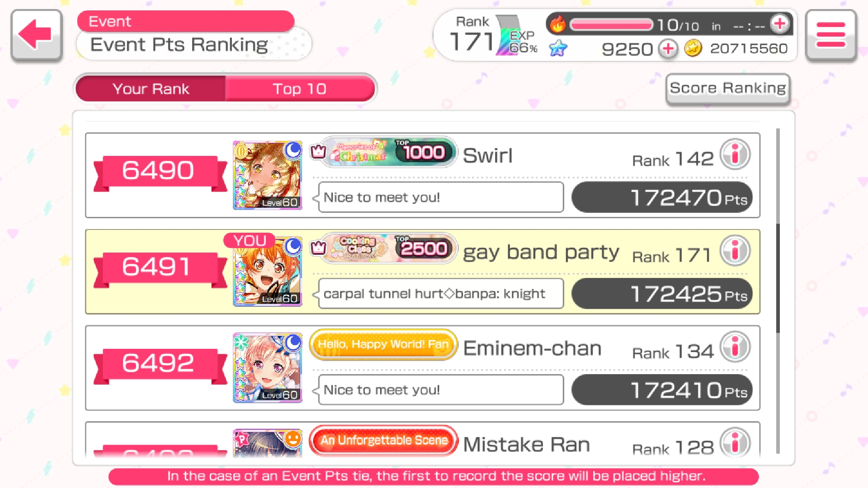The height and width of the screenshot is (488, 868).
Task: Open Score Ranking
Action: coord(728,89)
